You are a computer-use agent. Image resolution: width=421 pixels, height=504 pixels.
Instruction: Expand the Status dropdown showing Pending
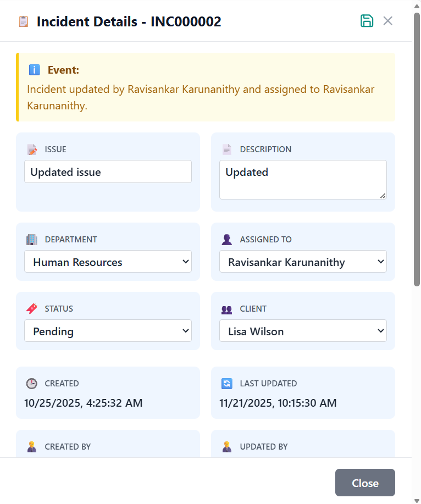coord(108,331)
